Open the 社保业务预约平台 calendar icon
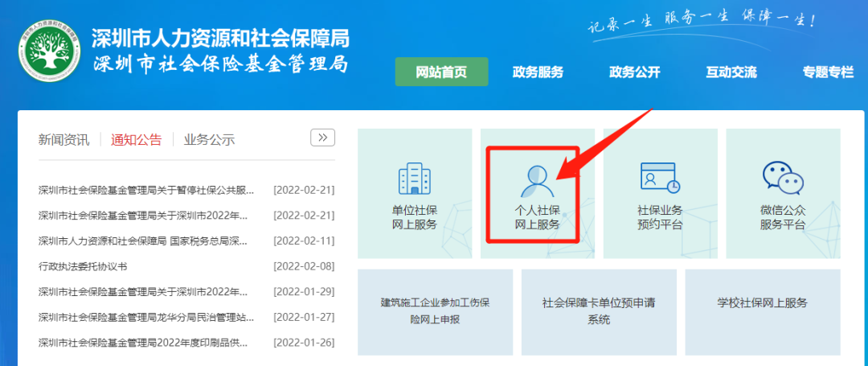 click(660, 179)
